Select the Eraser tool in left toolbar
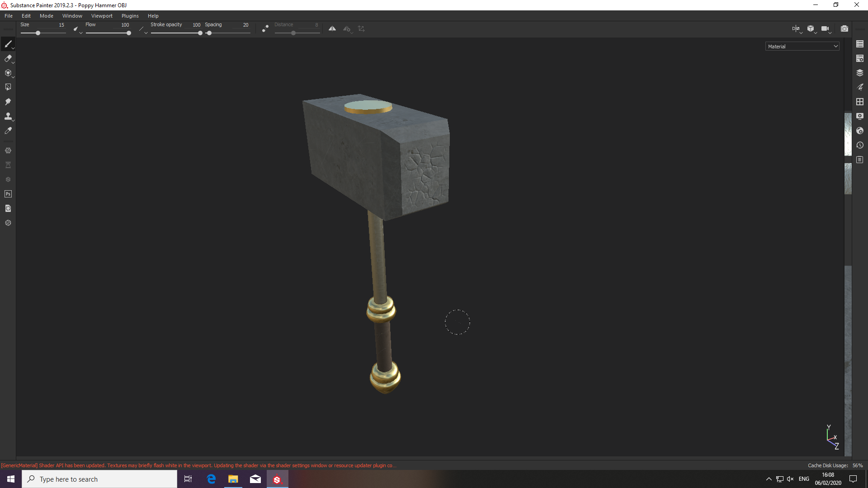 (x=8, y=58)
